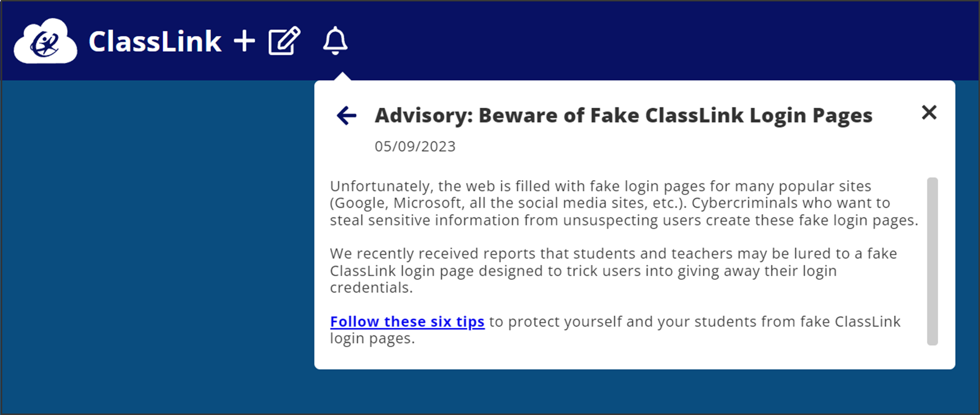Click the ClassLink cloud logo
The width and height of the screenshot is (980, 415).
[45, 42]
